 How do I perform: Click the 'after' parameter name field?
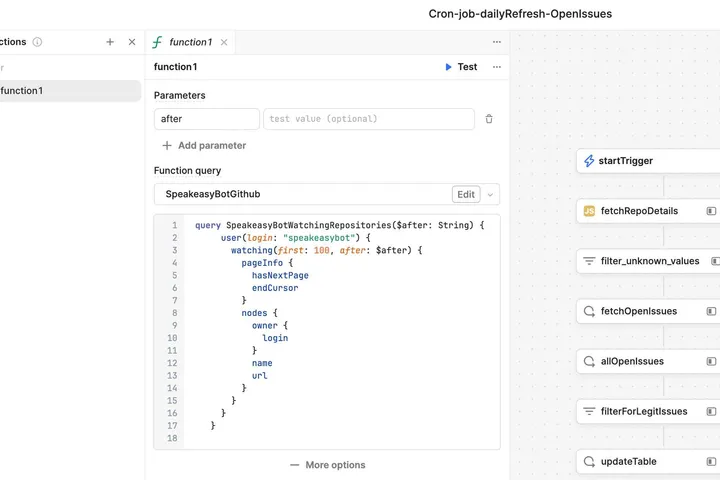coord(207,119)
